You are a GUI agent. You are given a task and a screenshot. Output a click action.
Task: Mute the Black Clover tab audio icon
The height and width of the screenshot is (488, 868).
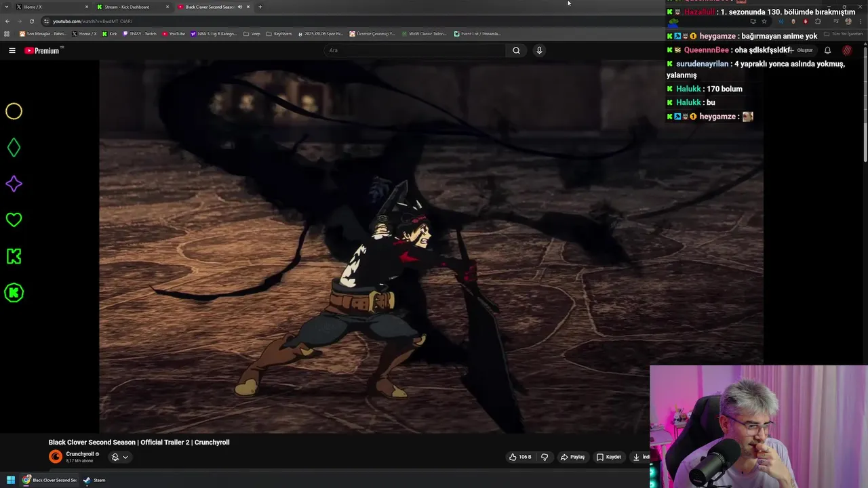(239, 7)
